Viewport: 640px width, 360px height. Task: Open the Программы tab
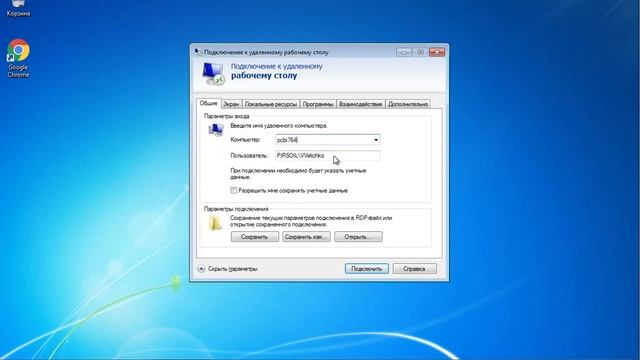click(318, 104)
